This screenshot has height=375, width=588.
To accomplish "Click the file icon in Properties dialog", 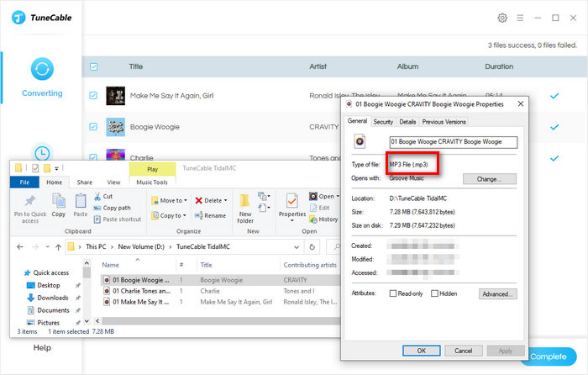I will [360, 141].
